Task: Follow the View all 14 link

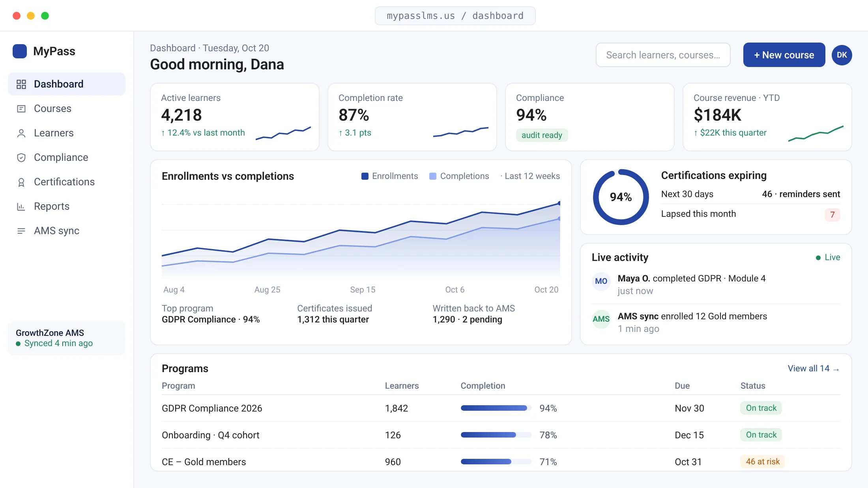Action: click(x=814, y=369)
